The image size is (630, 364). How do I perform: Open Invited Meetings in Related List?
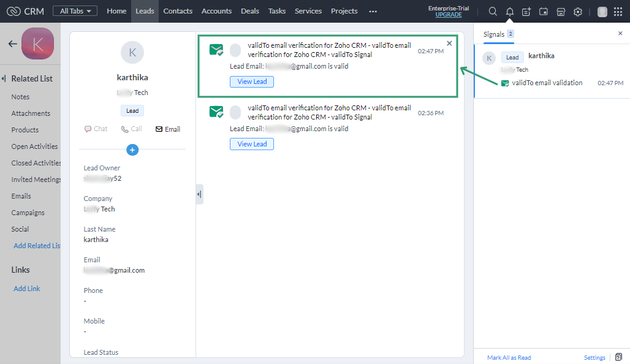coord(36,179)
